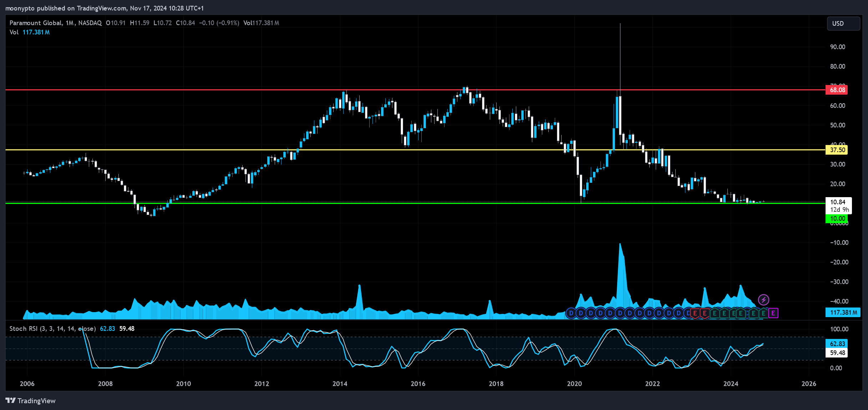Image resolution: width=868 pixels, height=410 pixels.
Task: Click the Vol indicator legend label
Action: point(14,32)
